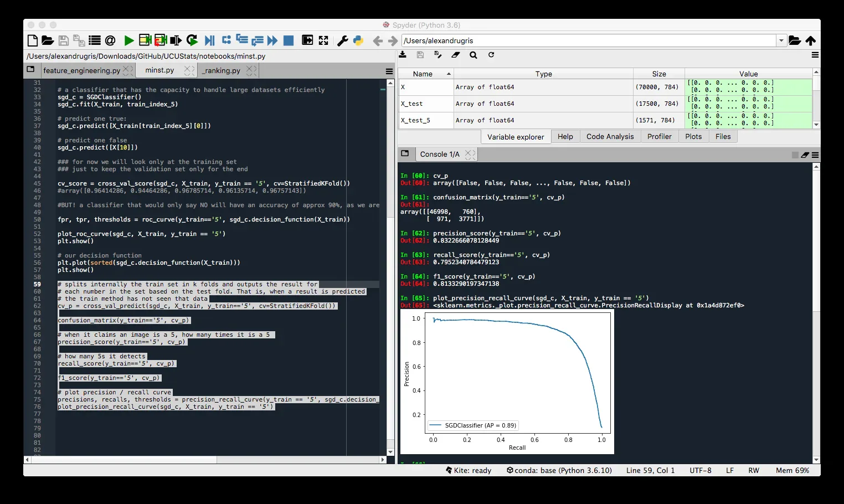844x504 pixels.
Task: Click the conda: base (Python 3.6.10) status
Action: pyautogui.click(x=559, y=470)
